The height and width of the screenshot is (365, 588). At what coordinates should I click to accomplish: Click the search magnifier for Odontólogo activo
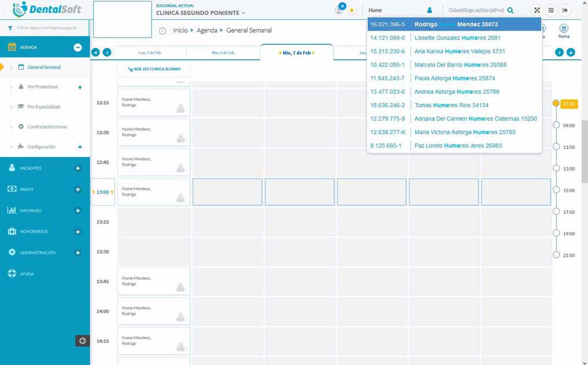pos(510,10)
